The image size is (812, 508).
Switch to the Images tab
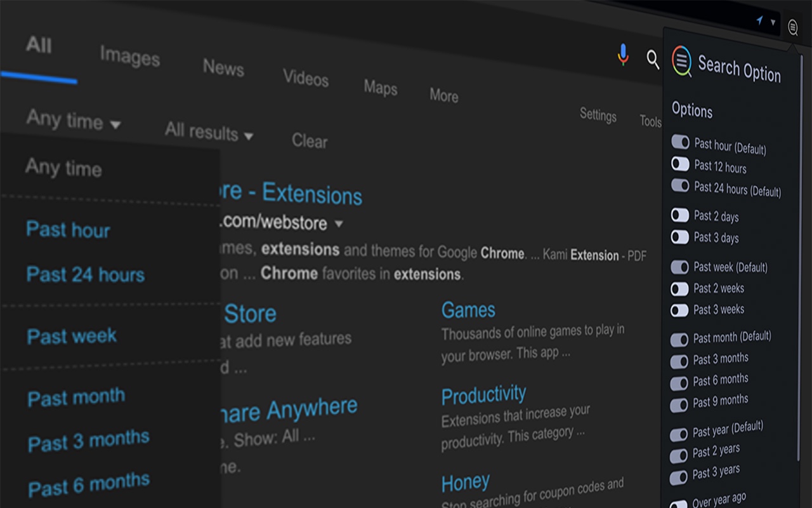130,57
